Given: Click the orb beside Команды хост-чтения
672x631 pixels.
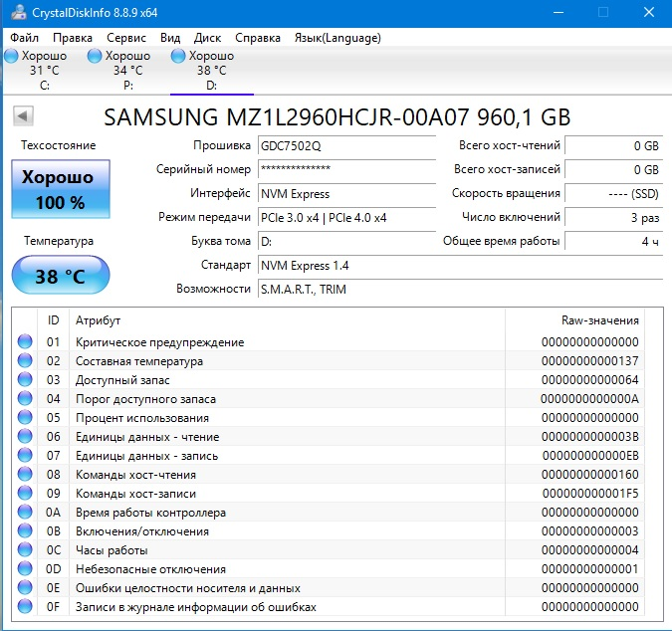Looking at the screenshot, I should [x=25, y=474].
